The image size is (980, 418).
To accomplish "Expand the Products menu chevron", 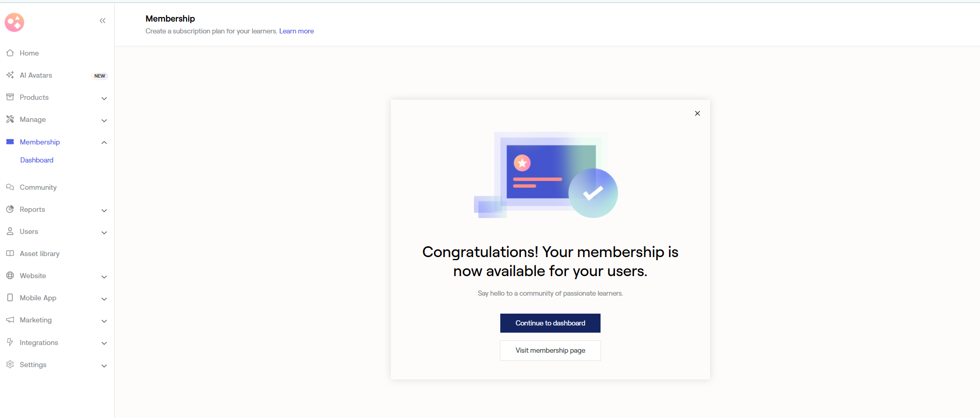I will coord(104,98).
